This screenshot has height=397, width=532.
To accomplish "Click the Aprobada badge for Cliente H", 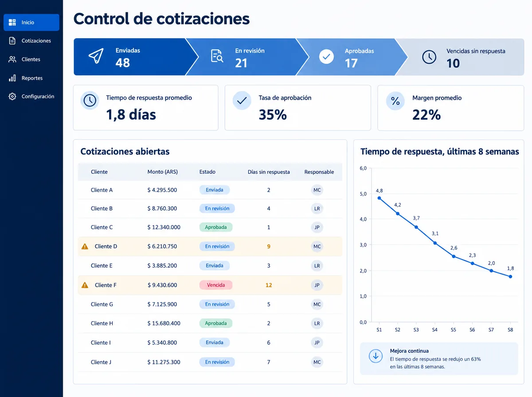I will click(216, 323).
